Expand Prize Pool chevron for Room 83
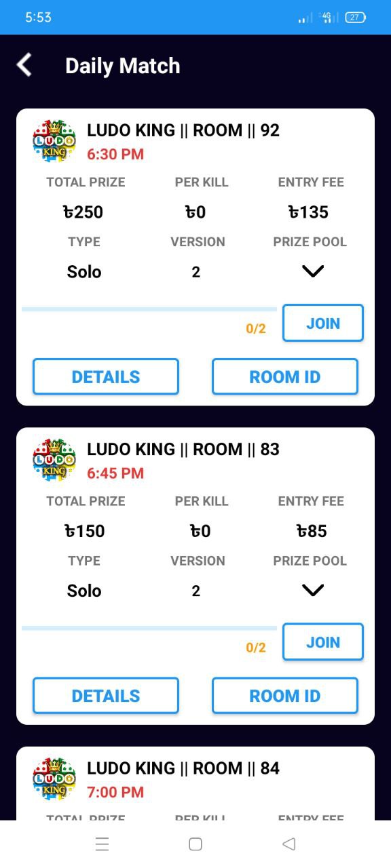 pyautogui.click(x=313, y=590)
